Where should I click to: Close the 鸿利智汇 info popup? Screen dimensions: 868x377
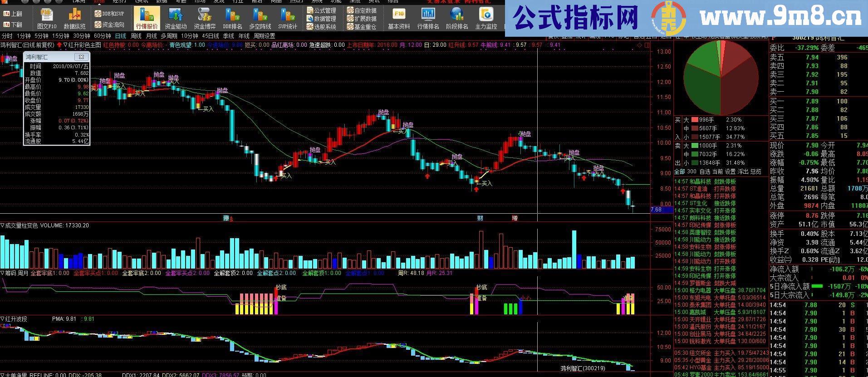(x=81, y=57)
